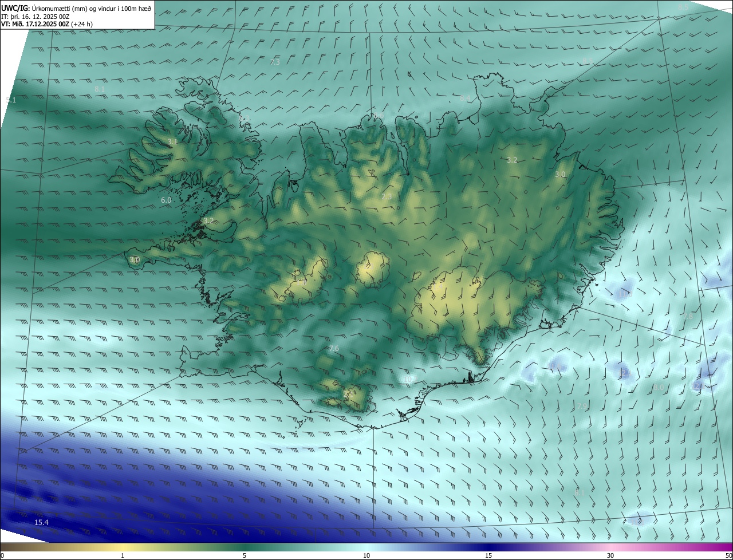Click the colour scale tick label '1'
Screen dimensions: 733x560
[123, 555]
